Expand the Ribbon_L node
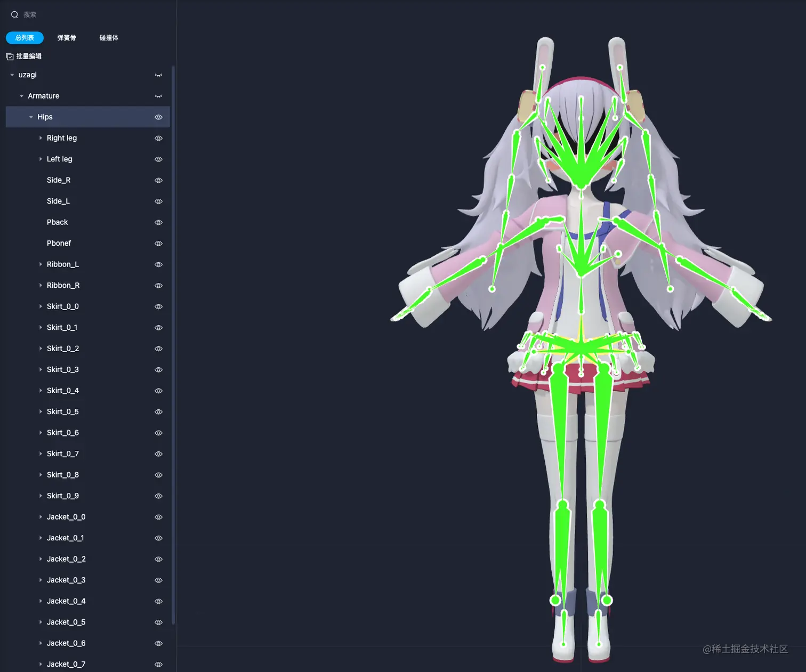806x672 pixels. (x=41, y=264)
